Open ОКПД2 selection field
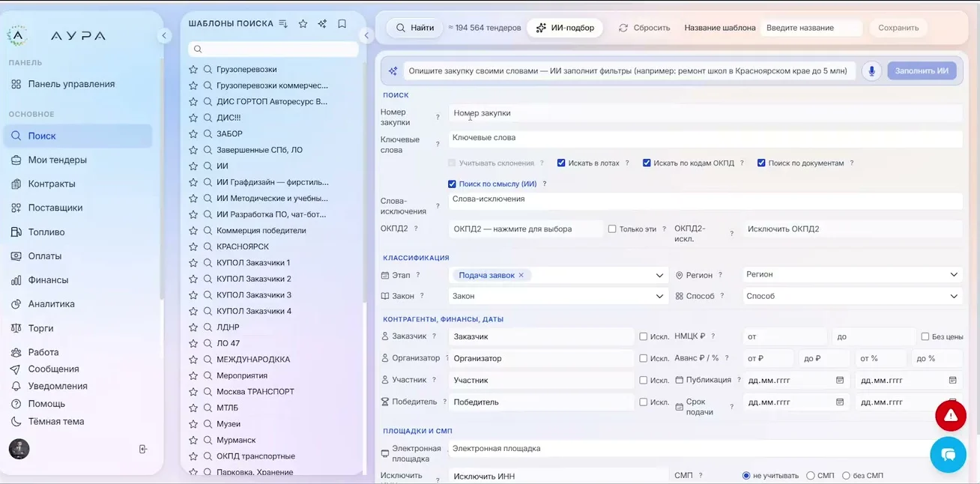 coord(525,229)
